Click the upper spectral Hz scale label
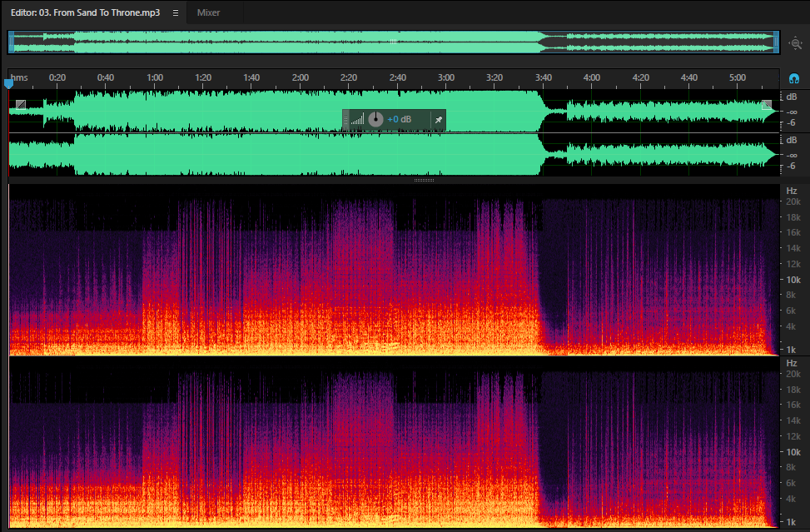Screen dimensions: 810x532 pos(792,191)
